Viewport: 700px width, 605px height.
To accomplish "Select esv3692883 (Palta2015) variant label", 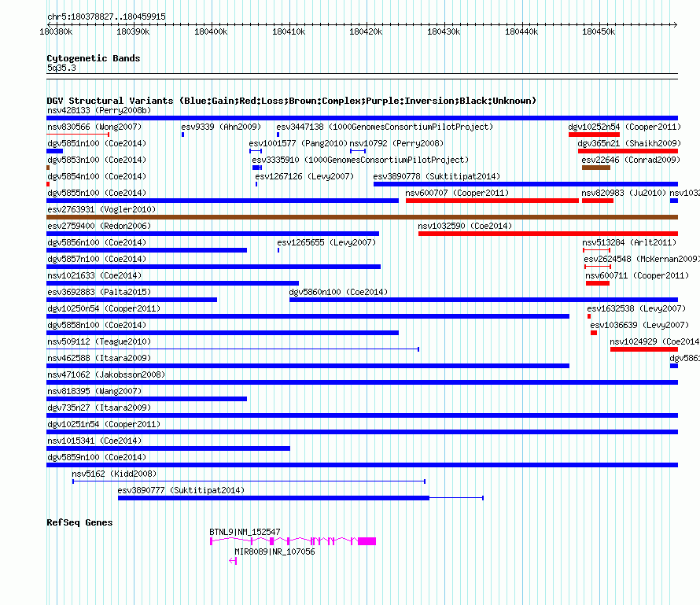I will [x=99, y=292].
